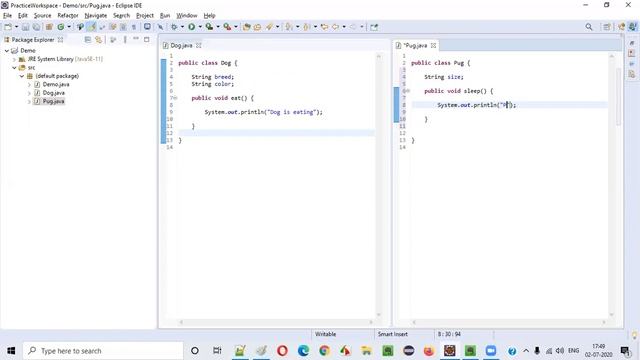
Task: Open the Debug dropdown arrow
Action: click(182, 27)
